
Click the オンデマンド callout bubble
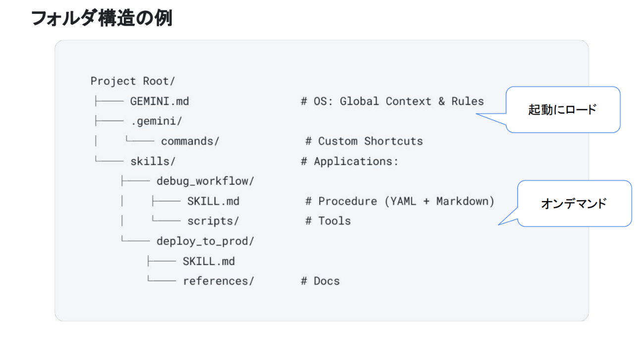pyautogui.click(x=574, y=204)
